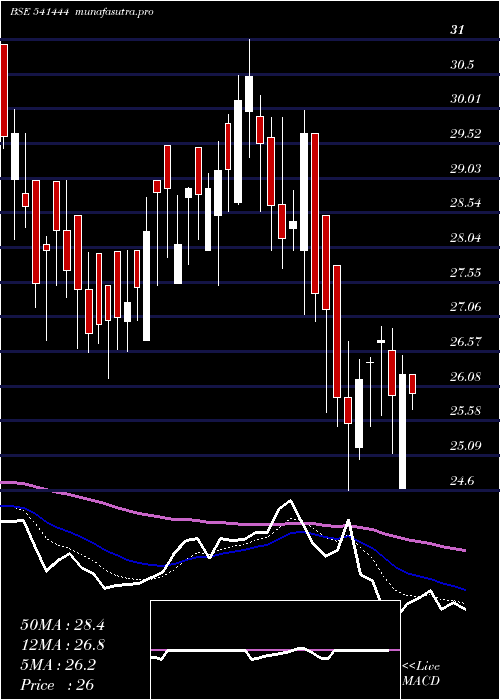Click the 31 price axis label
500x700 pixels.
click(x=457, y=30)
